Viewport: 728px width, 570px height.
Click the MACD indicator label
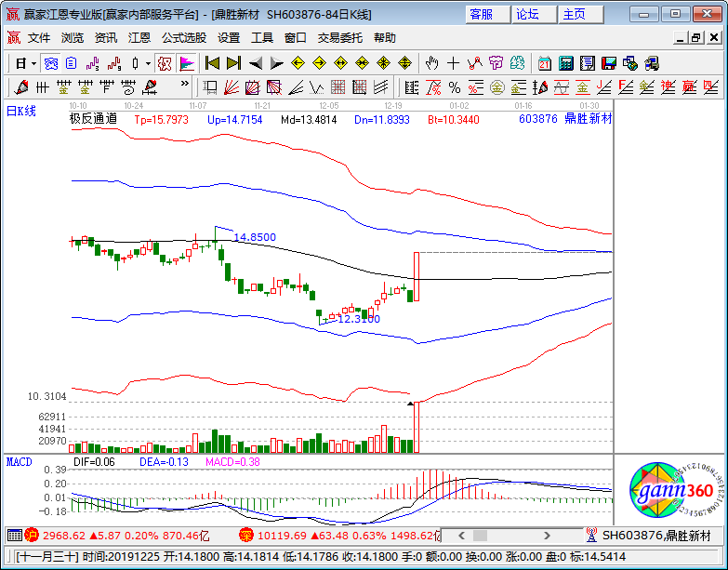pyautogui.click(x=19, y=462)
